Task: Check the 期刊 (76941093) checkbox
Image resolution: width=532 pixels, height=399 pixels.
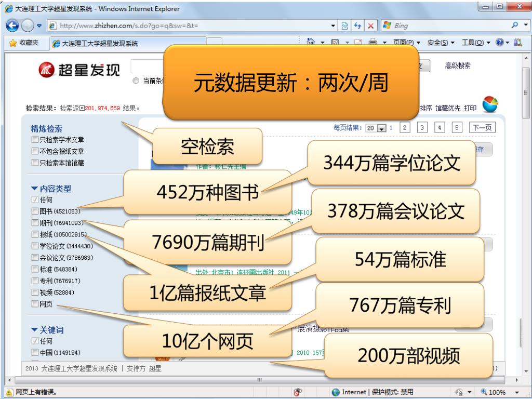Action: tap(35, 222)
